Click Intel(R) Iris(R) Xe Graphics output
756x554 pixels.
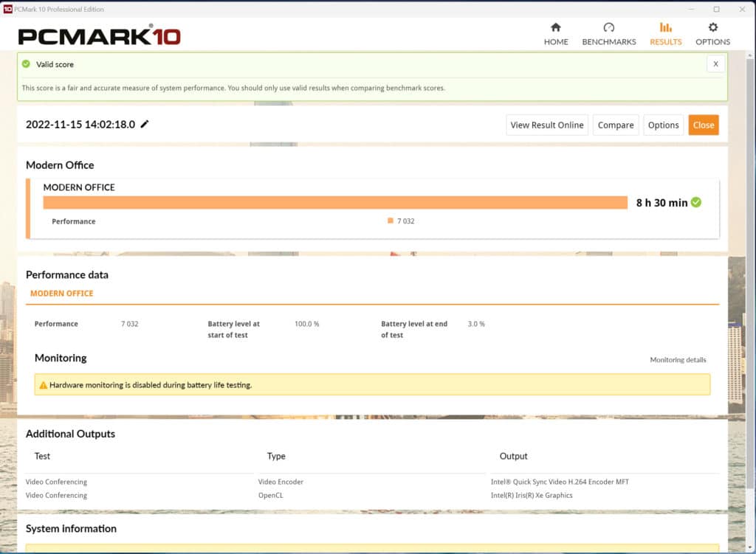coord(532,495)
